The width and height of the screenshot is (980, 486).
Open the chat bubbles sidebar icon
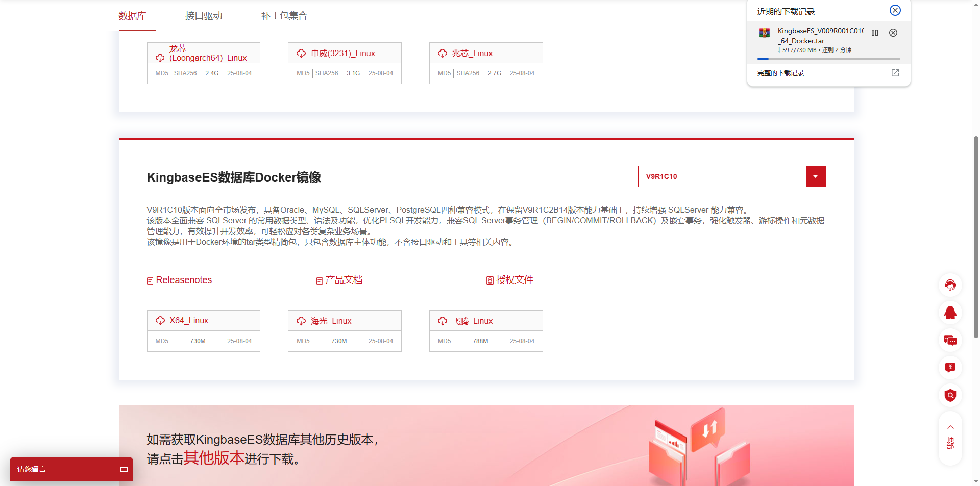coord(950,340)
